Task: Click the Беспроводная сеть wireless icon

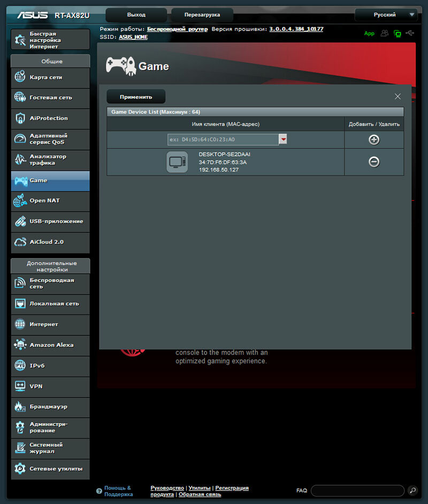Action: [x=20, y=283]
